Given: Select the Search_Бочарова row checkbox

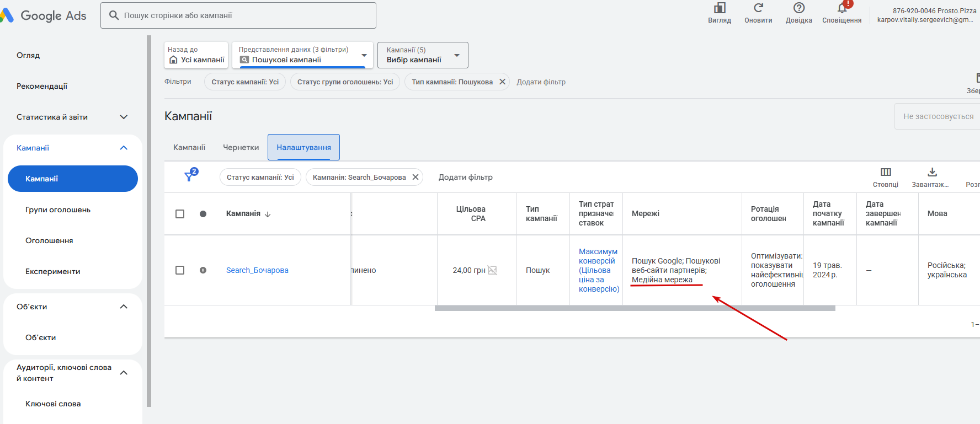Looking at the screenshot, I should click(x=180, y=270).
